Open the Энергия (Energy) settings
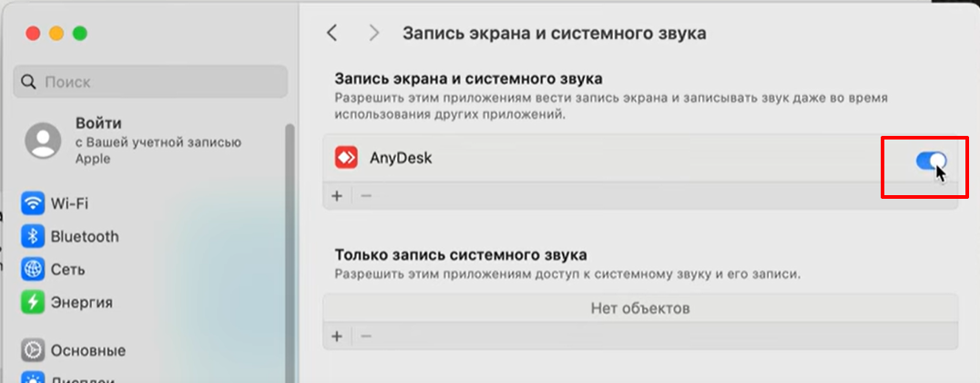This screenshot has height=383, width=980. [81, 302]
